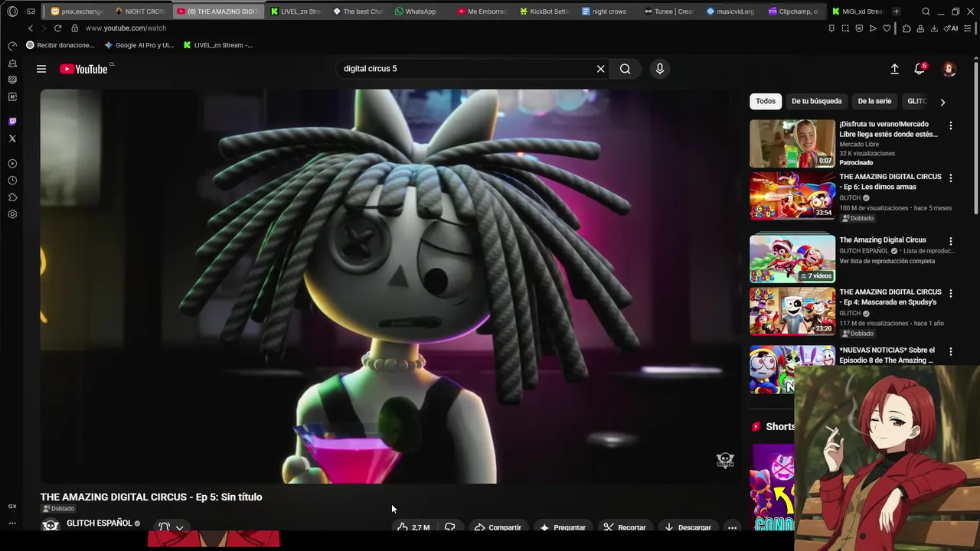
Task: Go back with the browser back arrow
Action: [x=31, y=28]
